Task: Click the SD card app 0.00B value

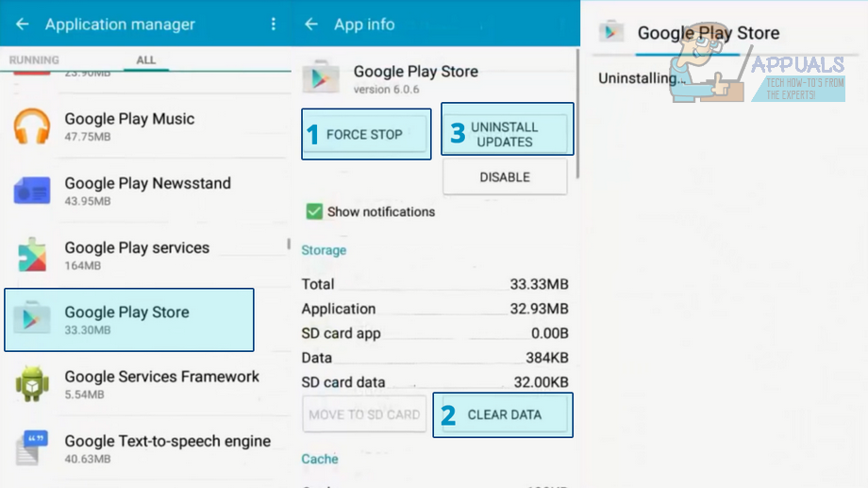Action: pyautogui.click(x=550, y=333)
